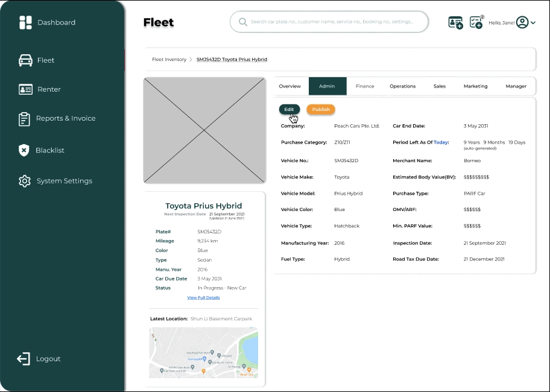Screen dimensions: 550x392
Task: Click the Toyota Prius Hybrid card title
Action: pyautogui.click(x=204, y=206)
